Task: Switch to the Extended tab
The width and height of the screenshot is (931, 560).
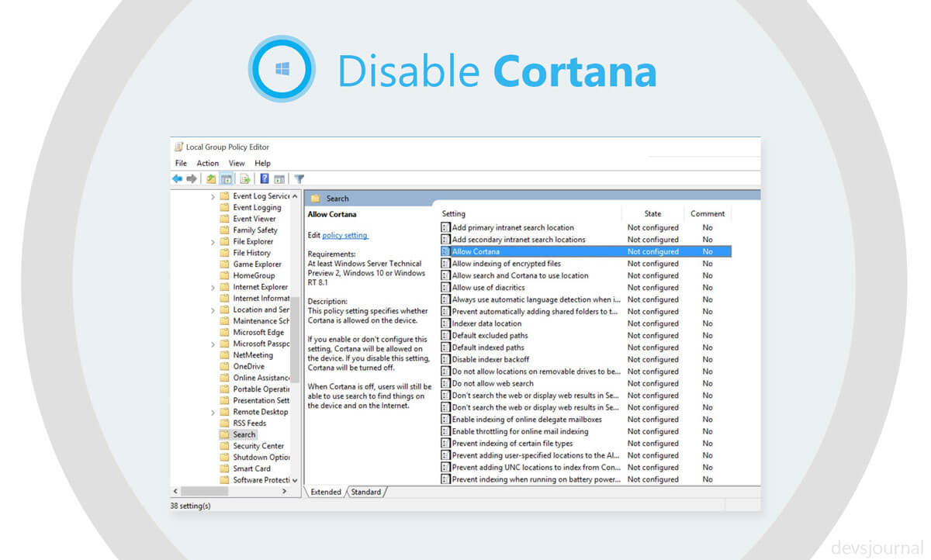Action: [x=326, y=492]
